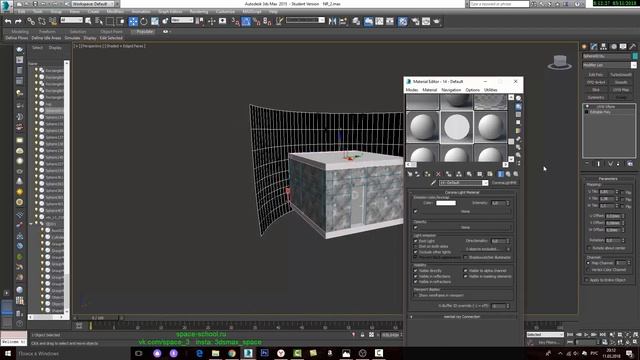Viewport: 640px width, 360px height.
Task: Open Utilities menu in Material Editor
Action: pos(491,90)
